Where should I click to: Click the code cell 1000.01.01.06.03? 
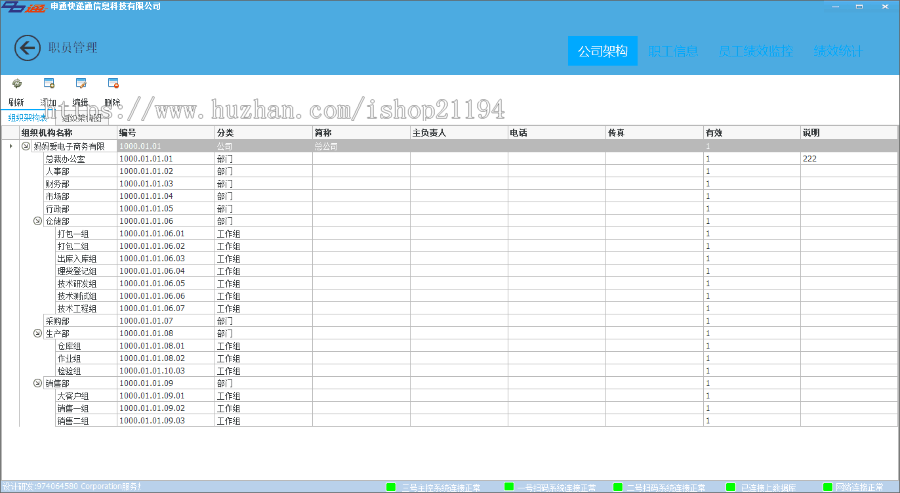pyautogui.click(x=166, y=258)
